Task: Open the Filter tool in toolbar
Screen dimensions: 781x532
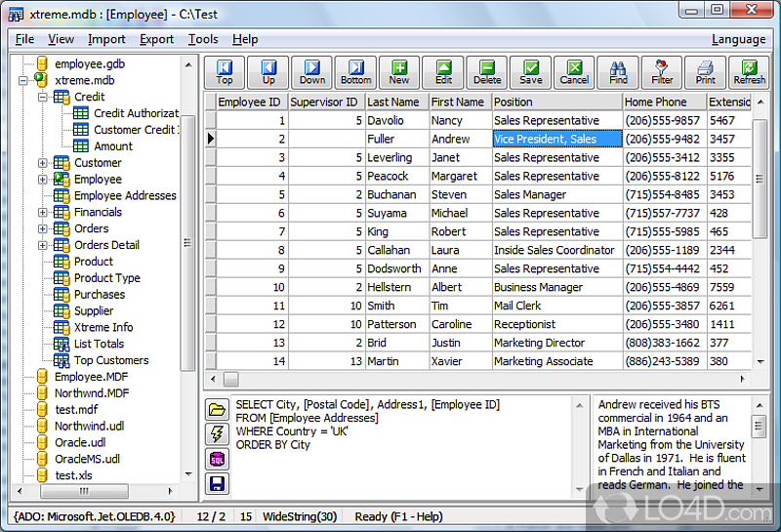Action: click(662, 72)
